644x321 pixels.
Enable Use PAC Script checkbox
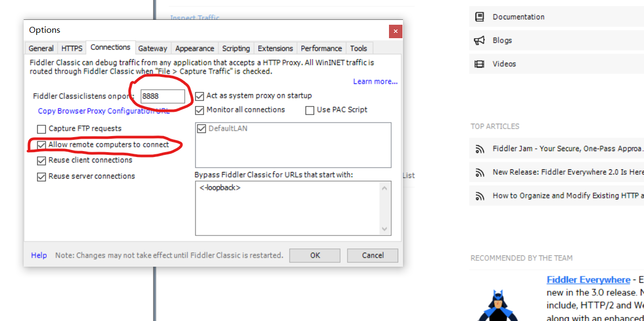click(x=310, y=110)
